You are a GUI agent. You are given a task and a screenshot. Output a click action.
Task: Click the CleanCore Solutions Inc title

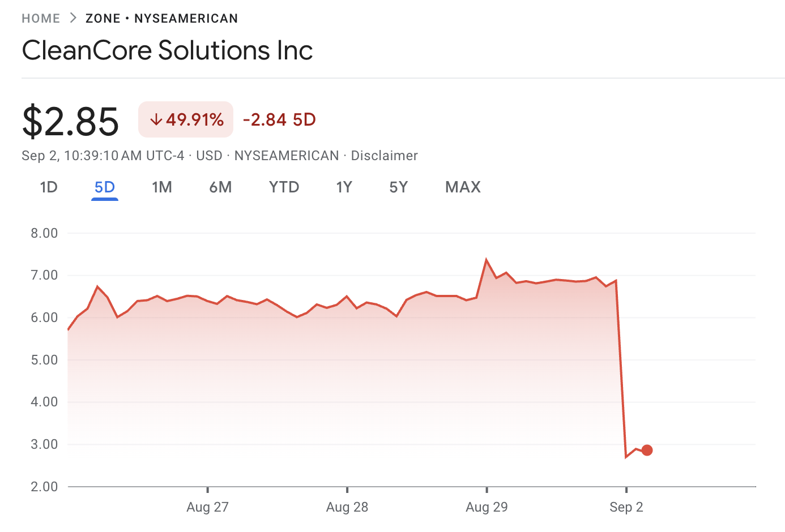tap(167, 50)
